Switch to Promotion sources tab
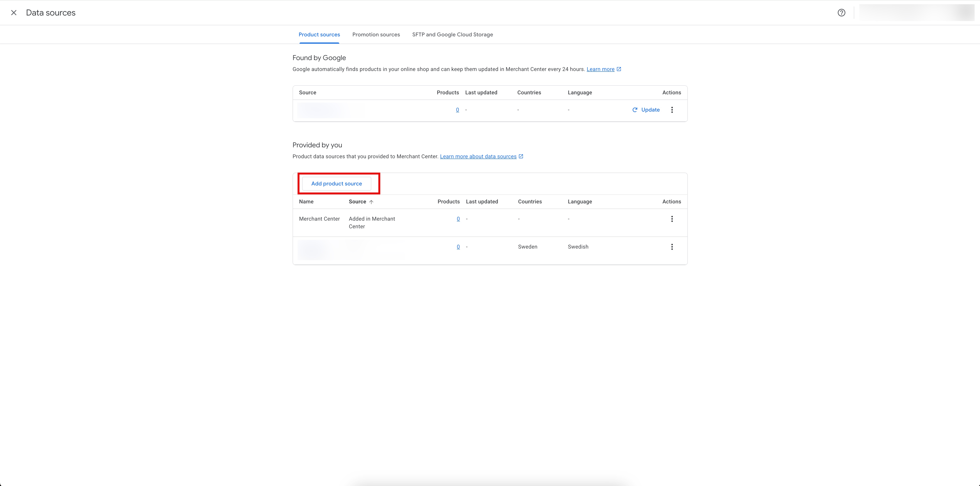This screenshot has height=486, width=980. pos(376,35)
